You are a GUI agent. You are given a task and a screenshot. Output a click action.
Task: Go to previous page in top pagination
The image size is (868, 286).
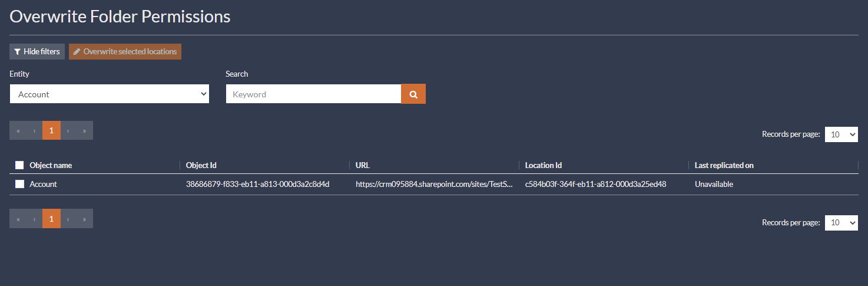tap(34, 130)
